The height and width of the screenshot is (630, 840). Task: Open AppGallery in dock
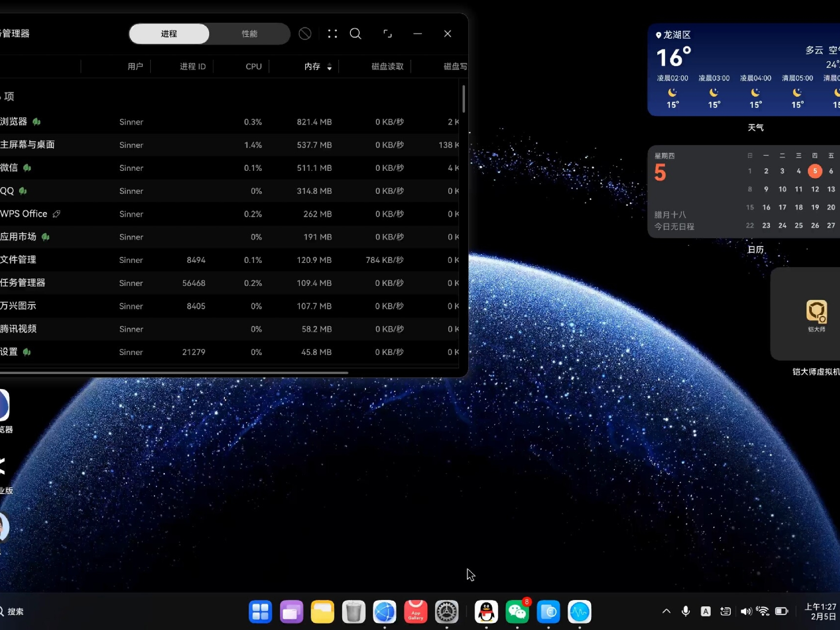click(x=416, y=612)
